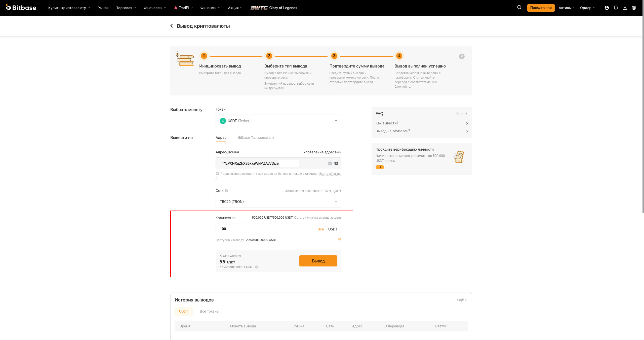Click the swap arrows icon under amount
This screenshot has width=644, height=340.
339,239
